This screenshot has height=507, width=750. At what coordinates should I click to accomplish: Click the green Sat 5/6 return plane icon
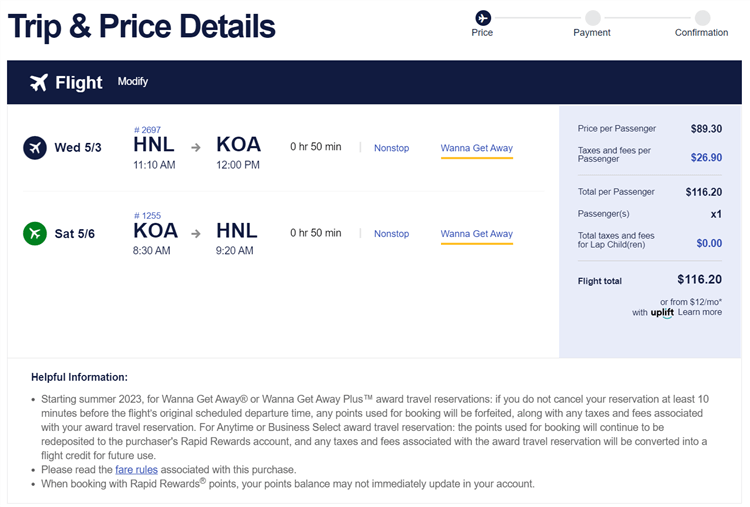pos(35,234)
